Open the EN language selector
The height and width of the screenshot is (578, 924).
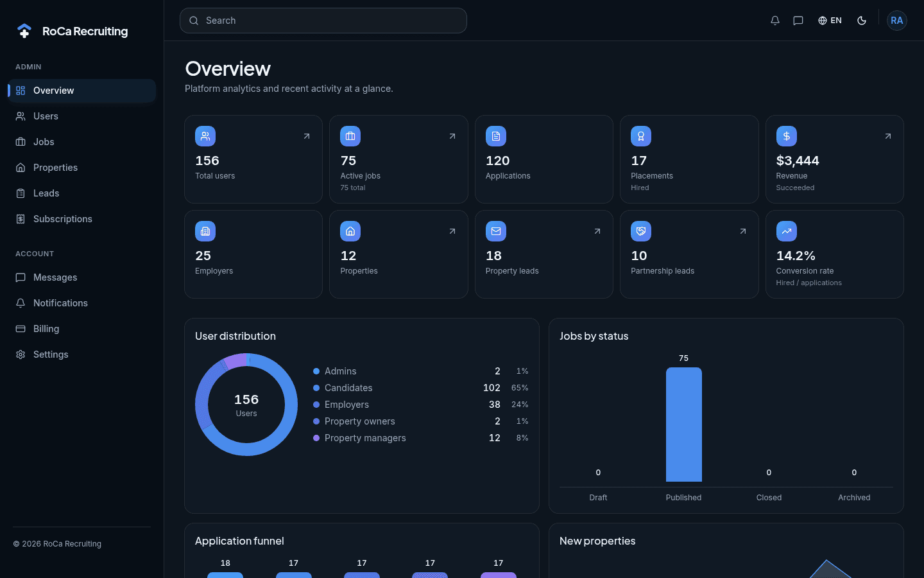[830, 21]
